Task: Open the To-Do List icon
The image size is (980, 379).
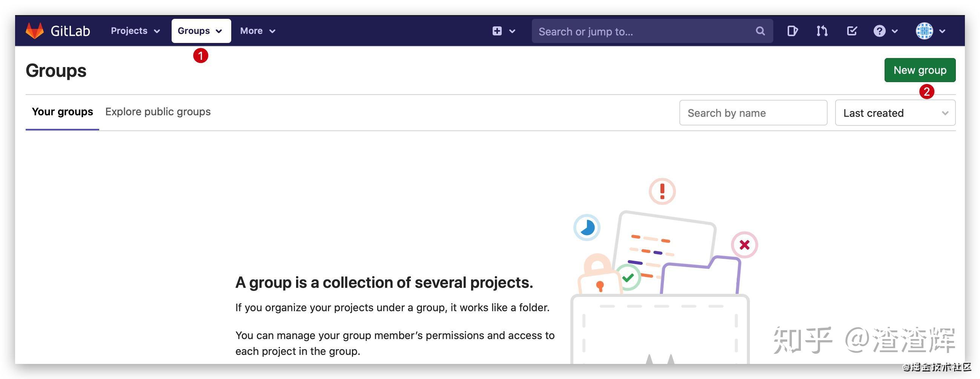Action: click(x=851, y=31)
